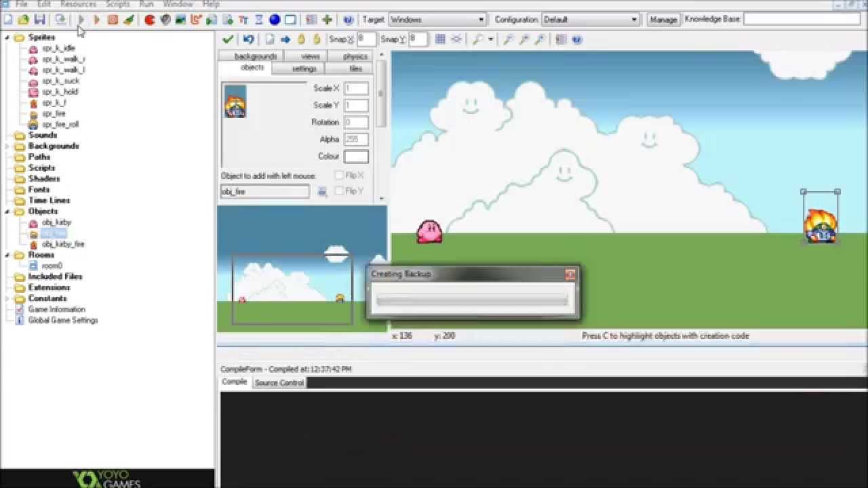Close the Creating Backup dialog
Image resolution: width=868 pixels, height=488 pixels.
point(570,274)
